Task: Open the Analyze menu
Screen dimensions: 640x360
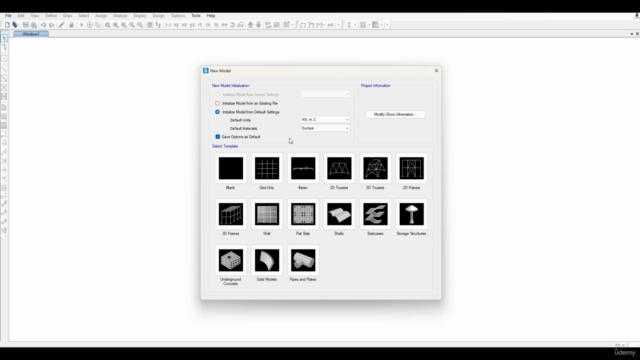Action: tap(120, 16)
